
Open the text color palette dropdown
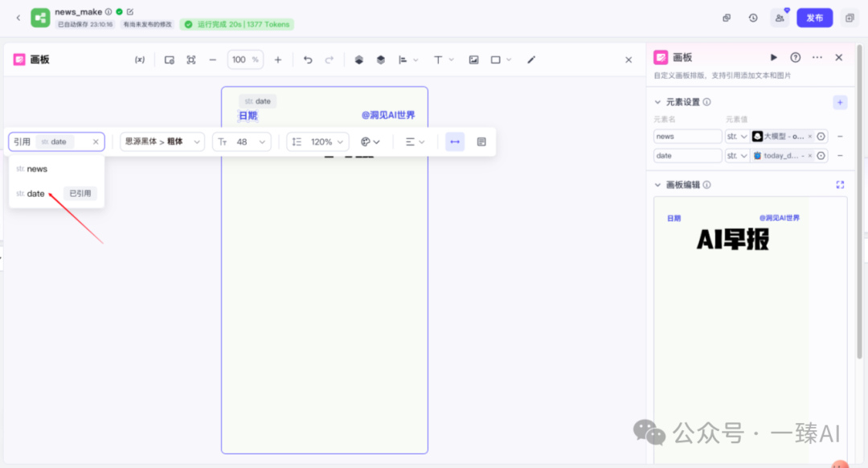coord(371,142)
